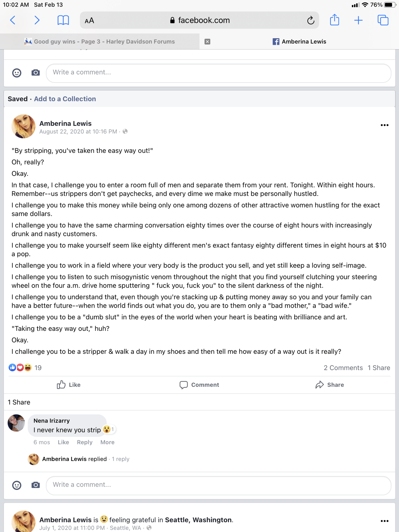The height and width of the screenshot is (532, 399).
Task: Open Nena Irizarry's profile picture
Action: pyautogui.click(x=16, y=423)
